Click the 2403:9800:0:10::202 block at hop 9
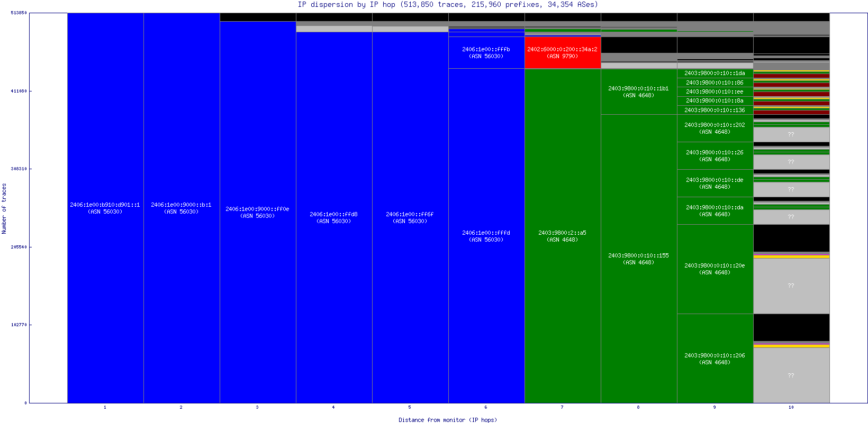 pos(715,128)
